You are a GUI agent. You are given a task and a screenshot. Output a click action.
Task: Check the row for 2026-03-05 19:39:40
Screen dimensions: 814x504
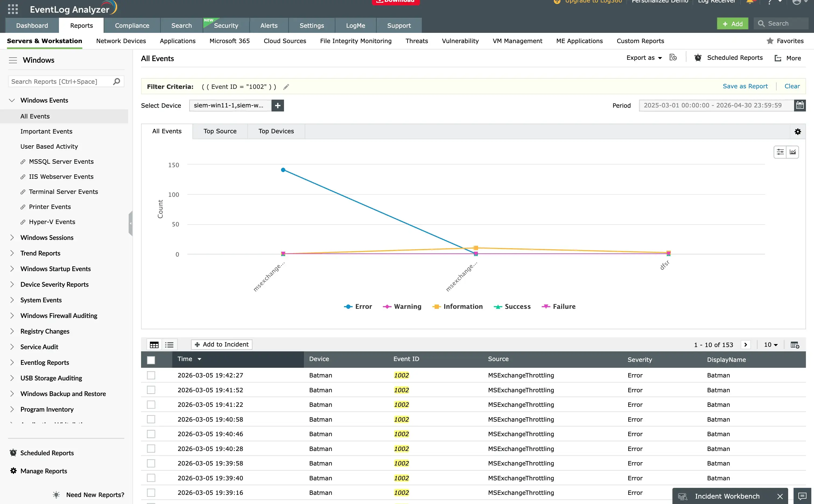point(151,478)
